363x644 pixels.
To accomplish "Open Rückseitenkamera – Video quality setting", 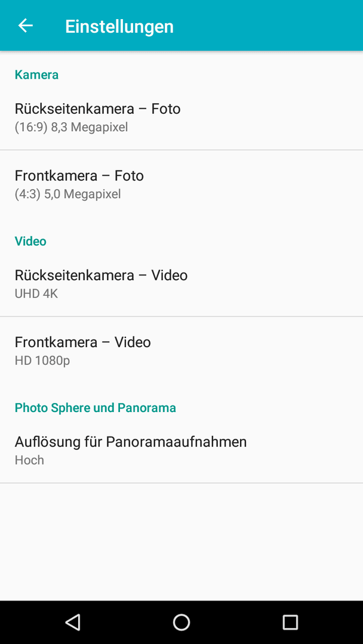I will tap(181, 284).
